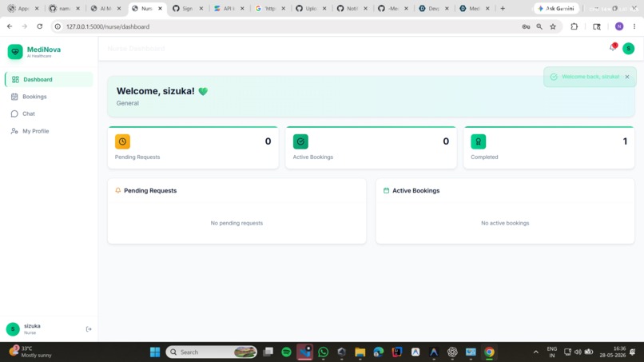Open Google Chrome from the taskbar
Image resolution: width=644 pixels, height=362 pixels.
click(x=489, y=352)
